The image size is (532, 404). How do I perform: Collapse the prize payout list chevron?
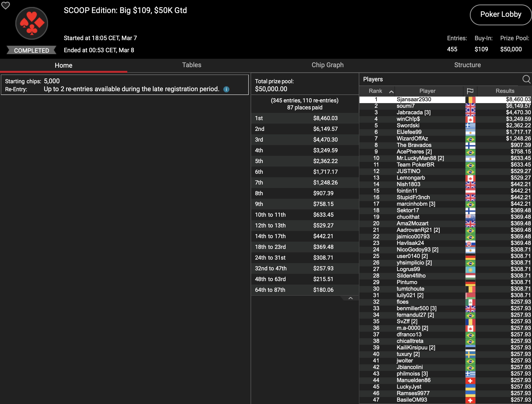(x=350, y=298)
